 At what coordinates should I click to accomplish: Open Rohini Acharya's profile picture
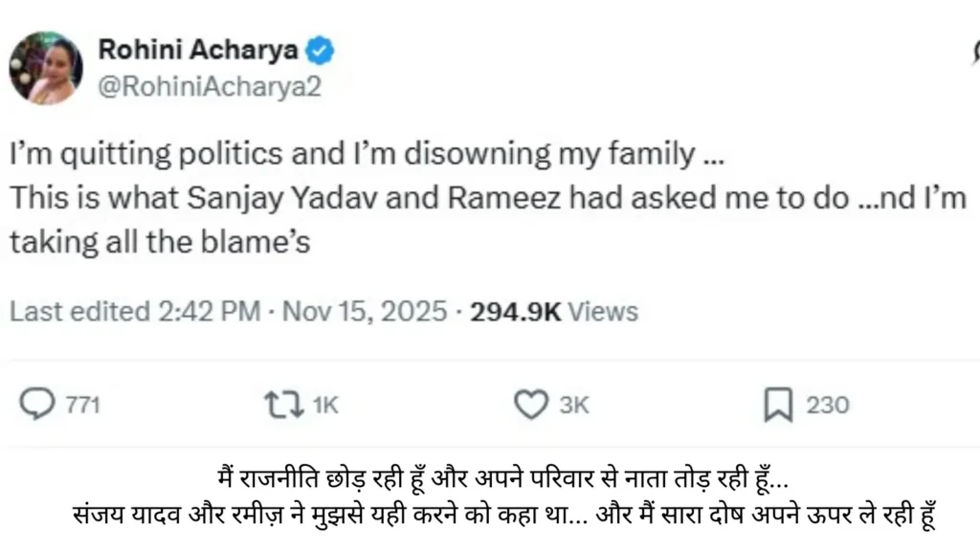47,68
